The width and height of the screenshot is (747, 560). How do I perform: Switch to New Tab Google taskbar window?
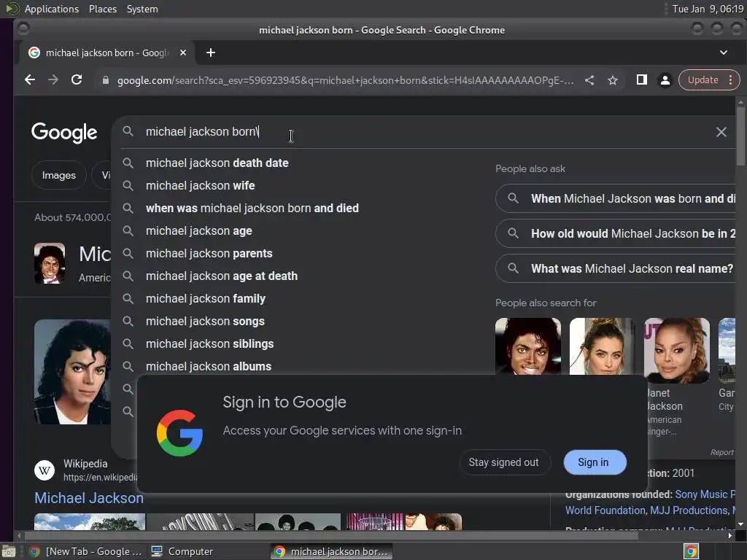tap(86, 551)
